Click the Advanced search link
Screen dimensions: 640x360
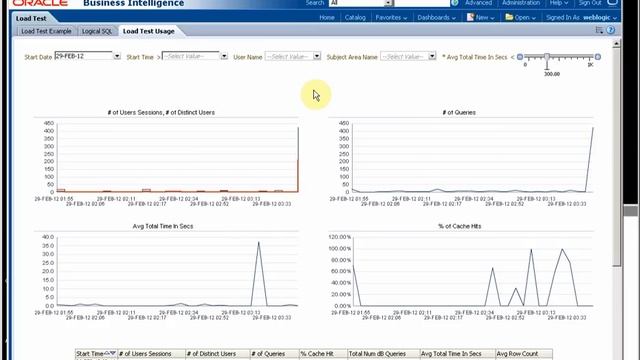click(478, 3)
